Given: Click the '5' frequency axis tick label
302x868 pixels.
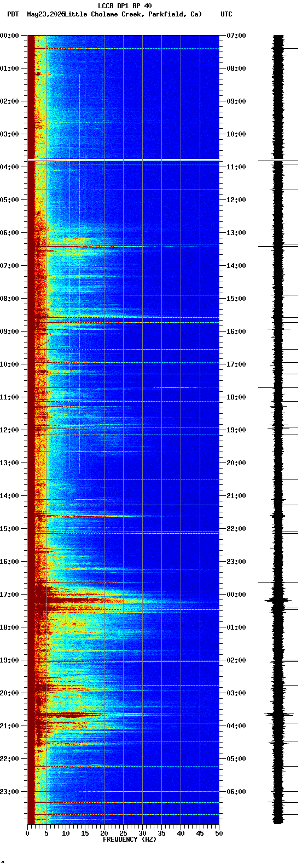Looking at the screenshot, I should 47,833.
